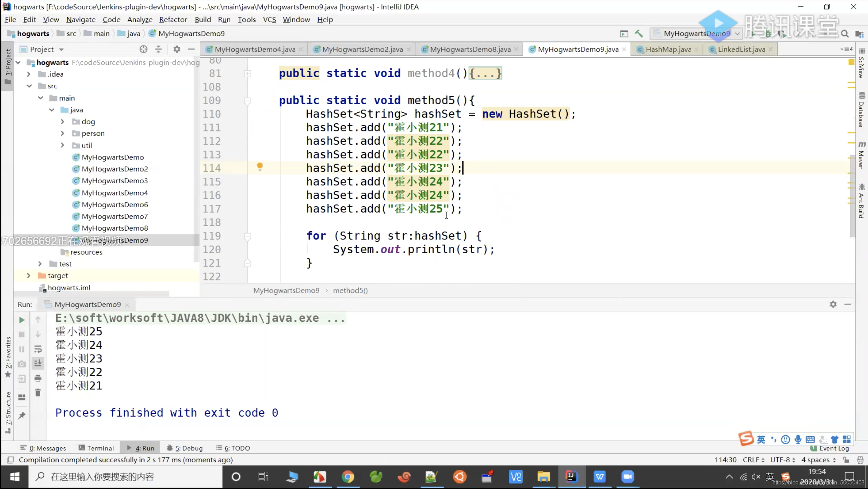
Task: Open the Ant Build side panel
Action: coord(861,201)
